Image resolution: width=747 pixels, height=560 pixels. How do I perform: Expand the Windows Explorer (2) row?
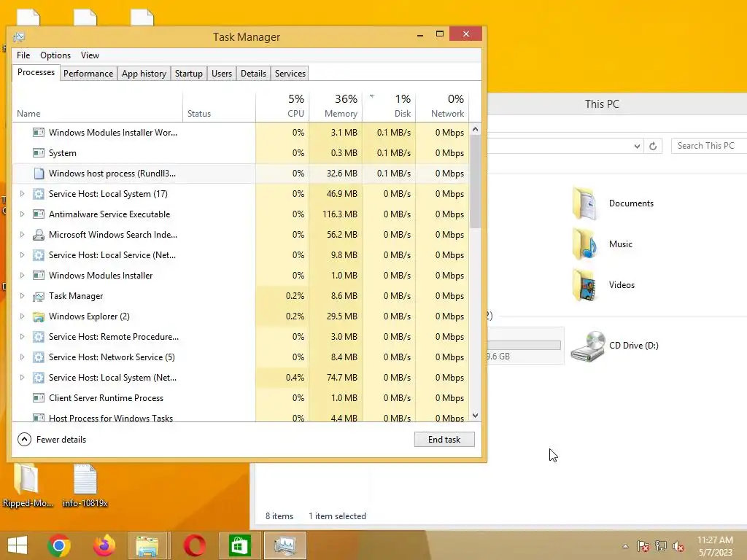click(22, 316)
